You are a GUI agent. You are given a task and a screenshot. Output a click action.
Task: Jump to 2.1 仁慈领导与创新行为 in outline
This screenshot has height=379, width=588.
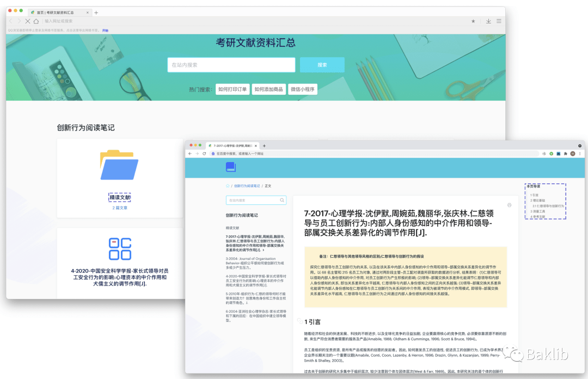(x=548, y=206)
